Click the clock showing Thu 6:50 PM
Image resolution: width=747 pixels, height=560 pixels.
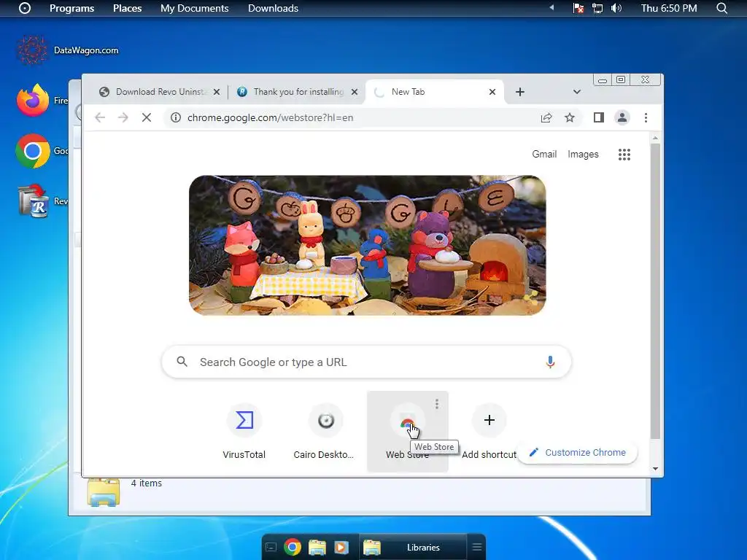(x=669, y=8)
